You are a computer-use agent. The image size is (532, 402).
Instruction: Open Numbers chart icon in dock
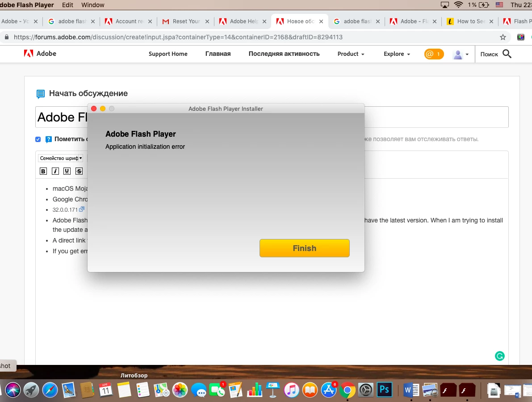[255, 390]
